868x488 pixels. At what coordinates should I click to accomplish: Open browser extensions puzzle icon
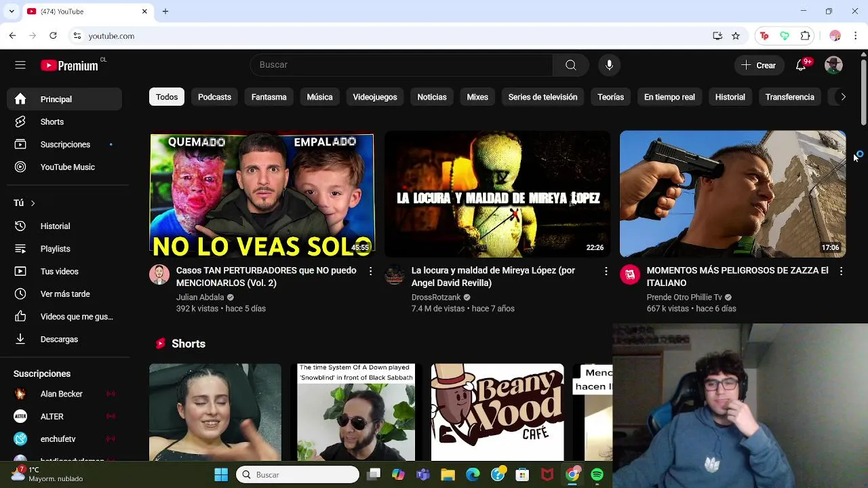[x=806, y=36]
